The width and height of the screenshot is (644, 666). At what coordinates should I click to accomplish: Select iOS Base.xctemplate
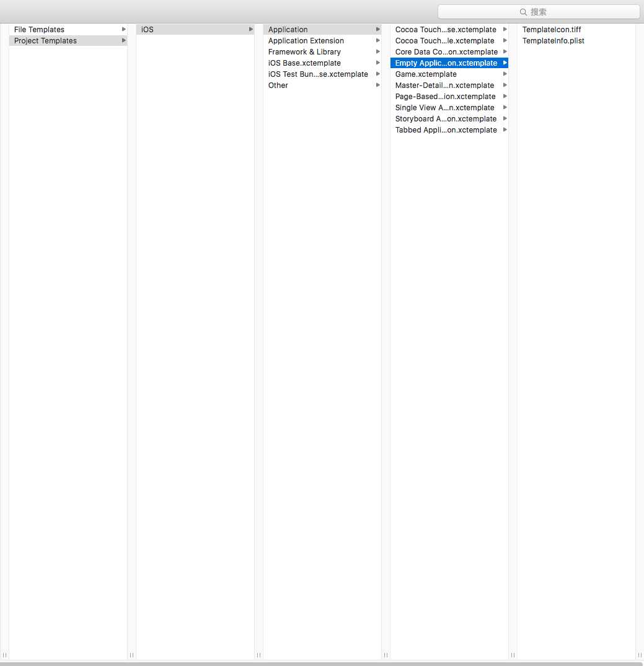(x=322, y=63)
